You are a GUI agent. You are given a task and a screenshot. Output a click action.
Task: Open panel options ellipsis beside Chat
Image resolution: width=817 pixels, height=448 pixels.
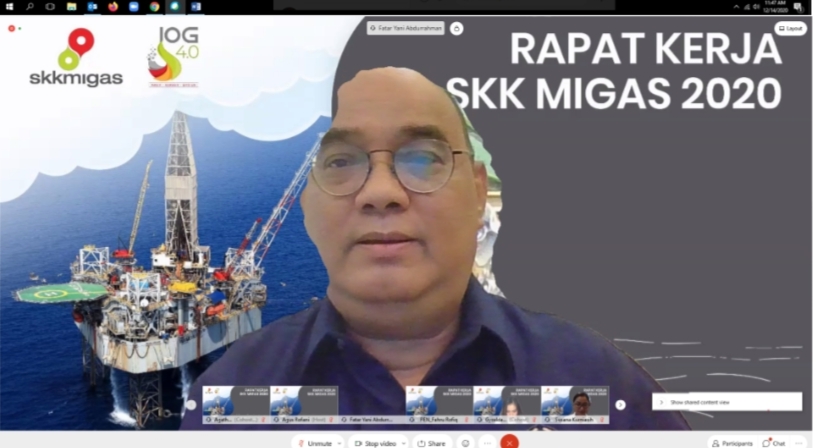point(799,443)
